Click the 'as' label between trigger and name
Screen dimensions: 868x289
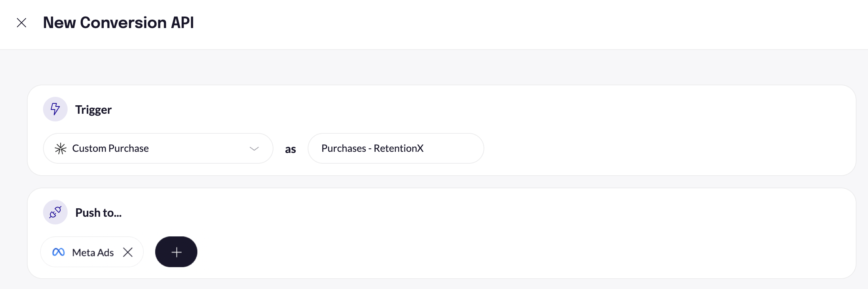point(290,149)
